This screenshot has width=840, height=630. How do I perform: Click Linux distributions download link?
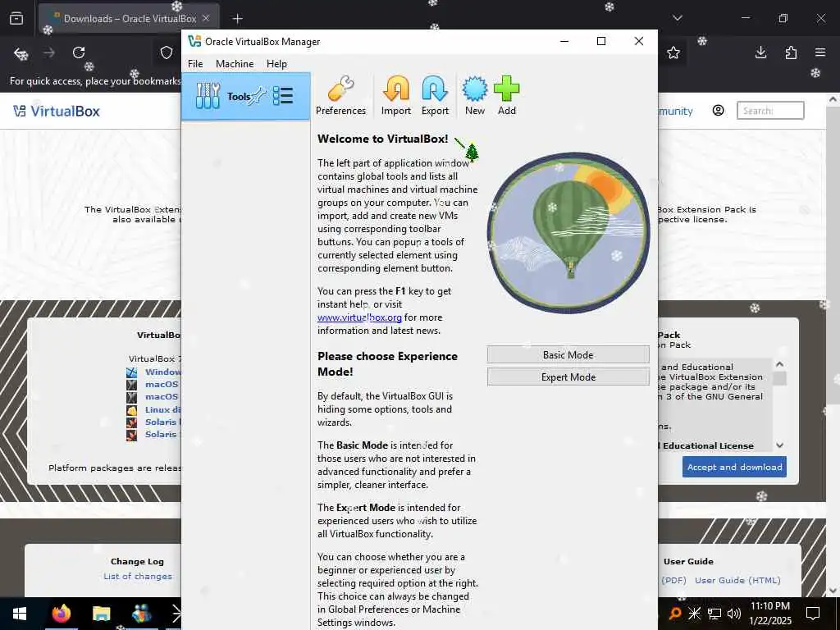(163, 409)
